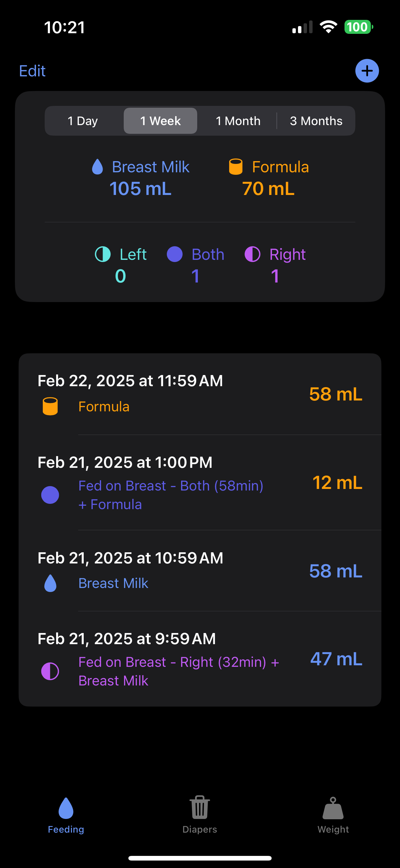Screen dimensions: 400x868
Task: Tap the orange Formula canister summary icon
Action: [x=236, y=167]
